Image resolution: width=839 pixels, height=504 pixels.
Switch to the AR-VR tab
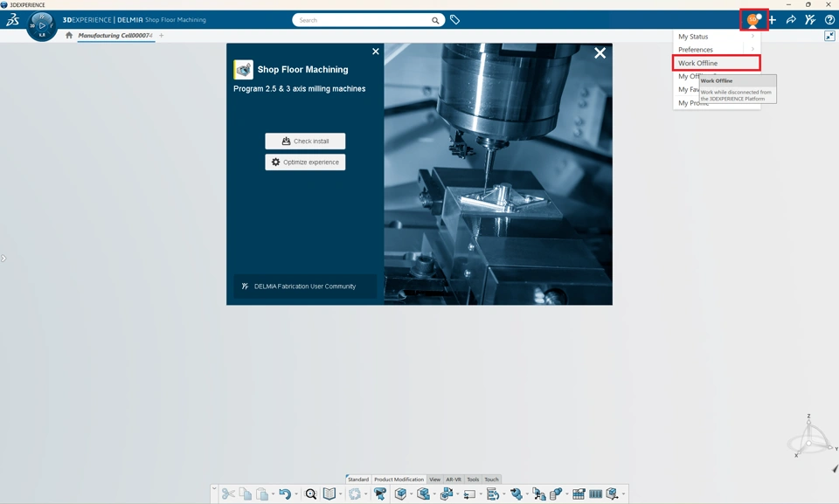point(454,480)
